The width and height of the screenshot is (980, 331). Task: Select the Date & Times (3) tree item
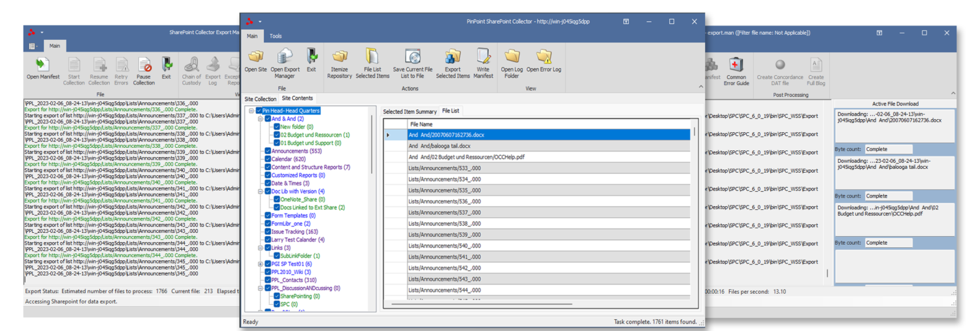291,183
